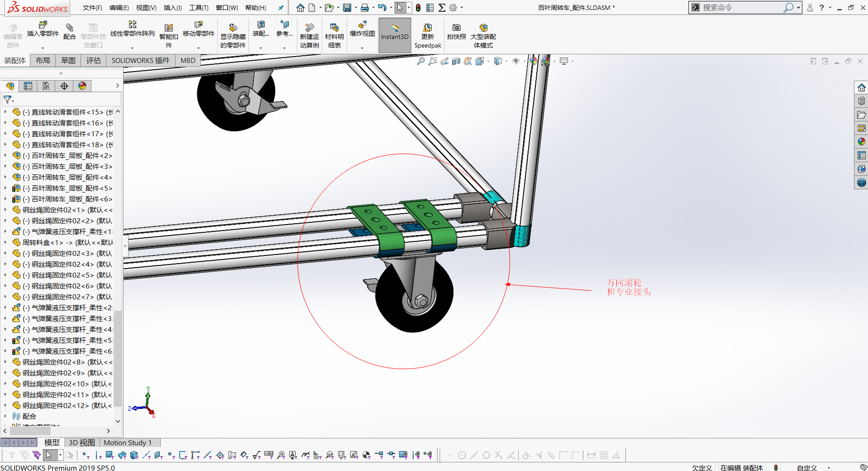Switch to the Motion Study 1 tab
868x471 pixels.
pyautogui.click(x=128, y=442)
